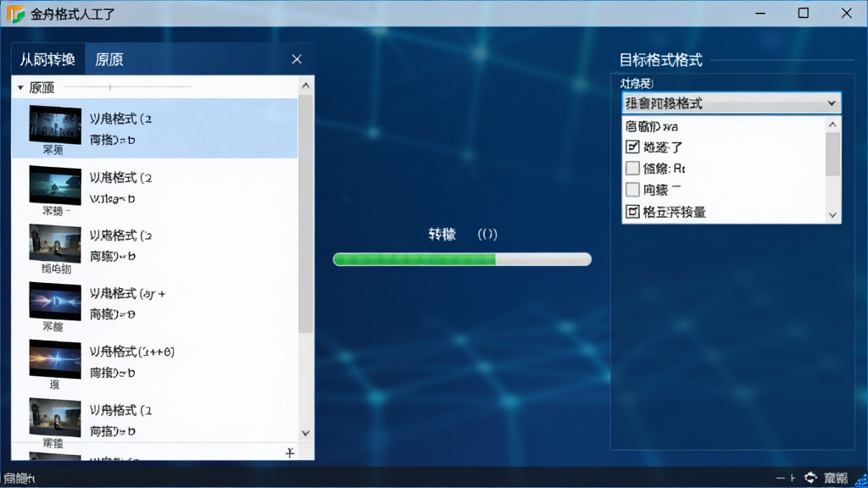Open the teal landscape video thumbnail
The width and height of the screenshot is (868, 488).
[x=55, y=186]
